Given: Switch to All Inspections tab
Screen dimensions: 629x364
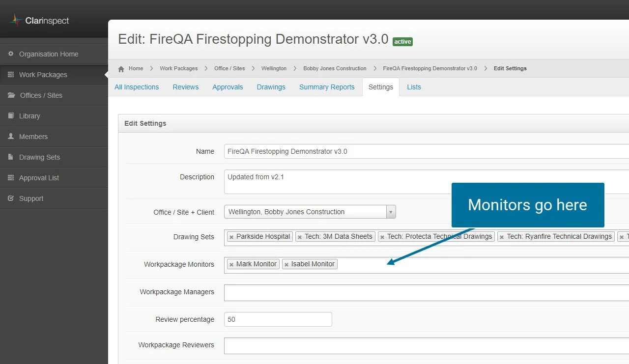Looking at the screenshot, I should 137,87.
